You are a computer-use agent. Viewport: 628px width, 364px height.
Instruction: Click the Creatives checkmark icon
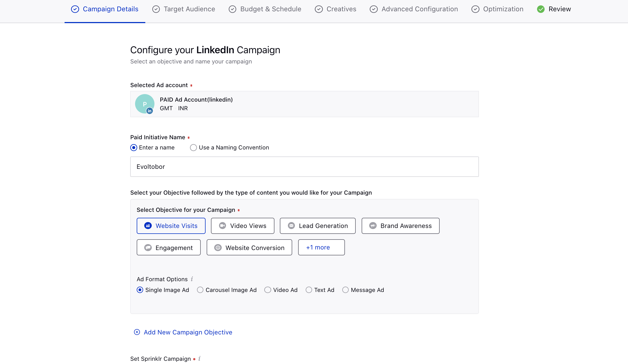[319, 9]
